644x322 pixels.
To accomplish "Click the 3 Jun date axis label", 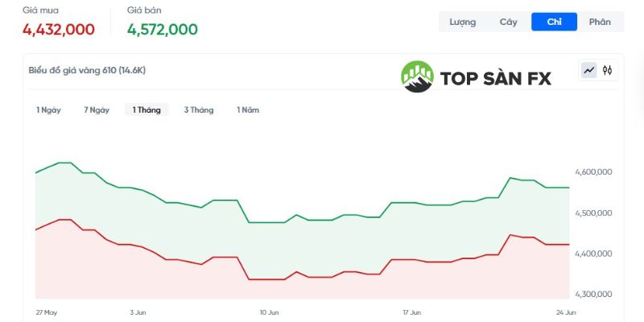I will 136,311.
